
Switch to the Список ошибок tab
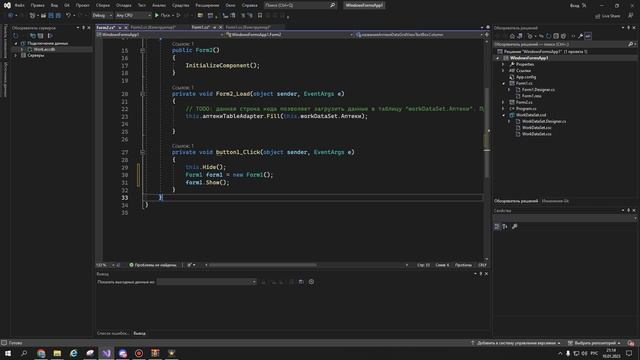point(113,333)
